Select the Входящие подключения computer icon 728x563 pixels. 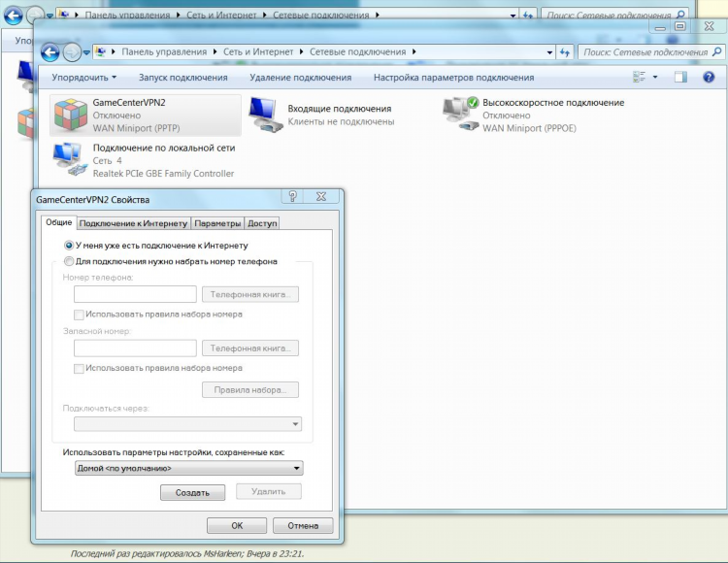tap(266, 115)
